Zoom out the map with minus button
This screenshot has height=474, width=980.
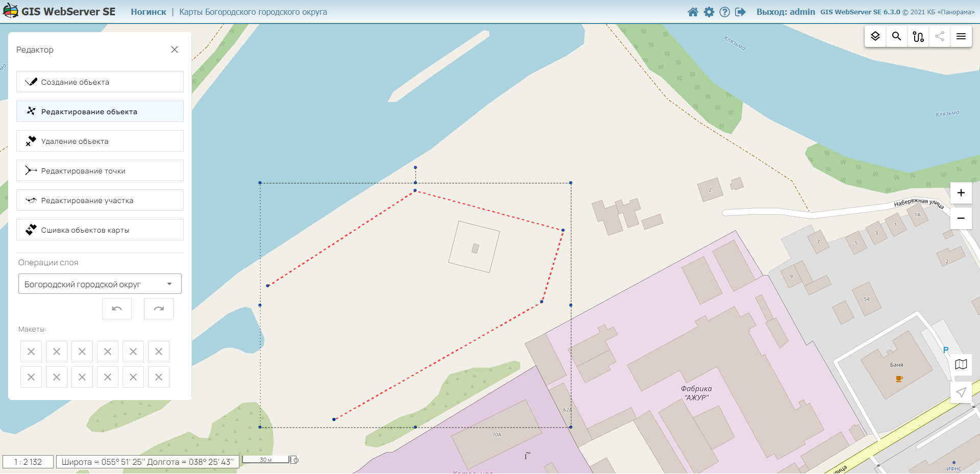point(961,218)
